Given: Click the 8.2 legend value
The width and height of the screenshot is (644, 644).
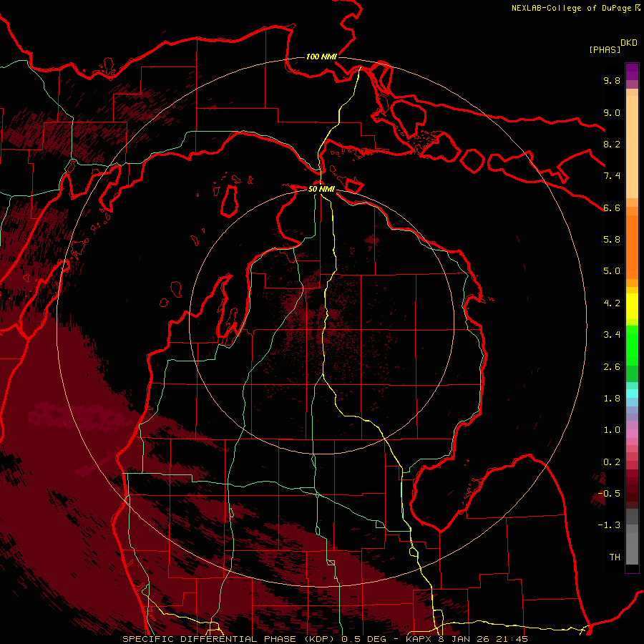Looking at the screenshot, I should tap(612, 144).
